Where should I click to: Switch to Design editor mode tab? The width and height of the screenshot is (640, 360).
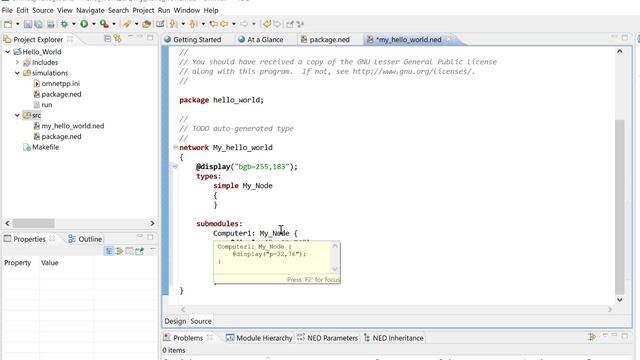click(x=175, y=321)
